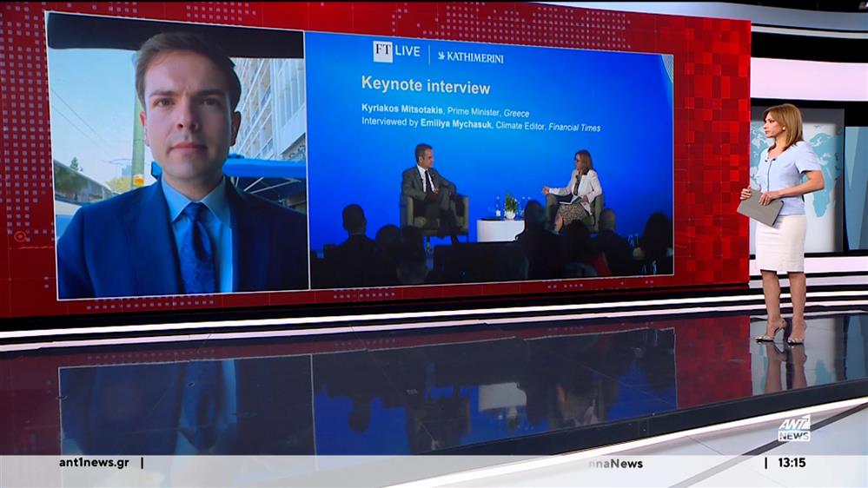Viewport: 868px width, 488px height.
Task: Click the reporter's blue necktie
Action: pos(196,247)
